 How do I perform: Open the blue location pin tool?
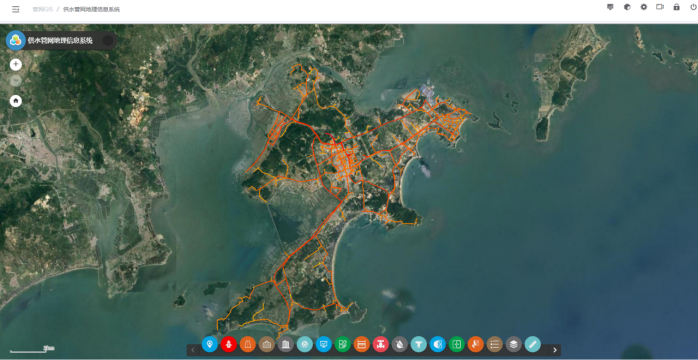[210, 344]
